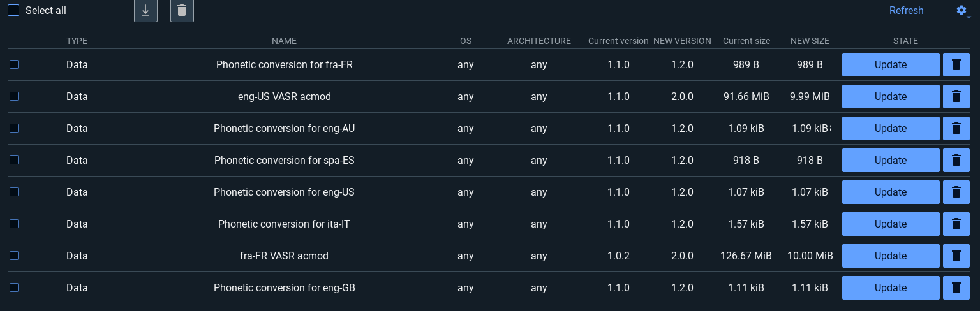Open the settings gear dropdown
This screenshot has width=980, height=311.
[x=962, y=11]
